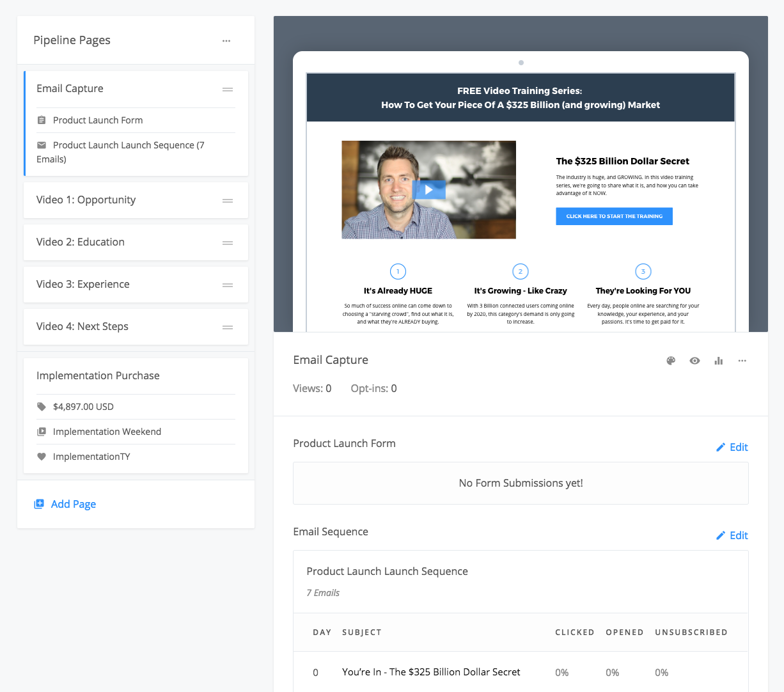Viewport: 784px width, 692px height.
Task: Open the bar chart stats icon
Action: [x=719, y=361]
